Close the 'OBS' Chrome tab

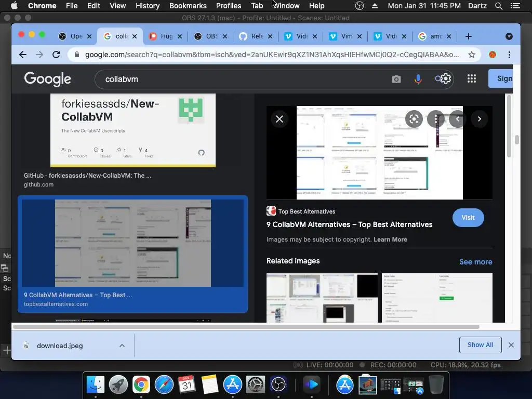point(225,36)
